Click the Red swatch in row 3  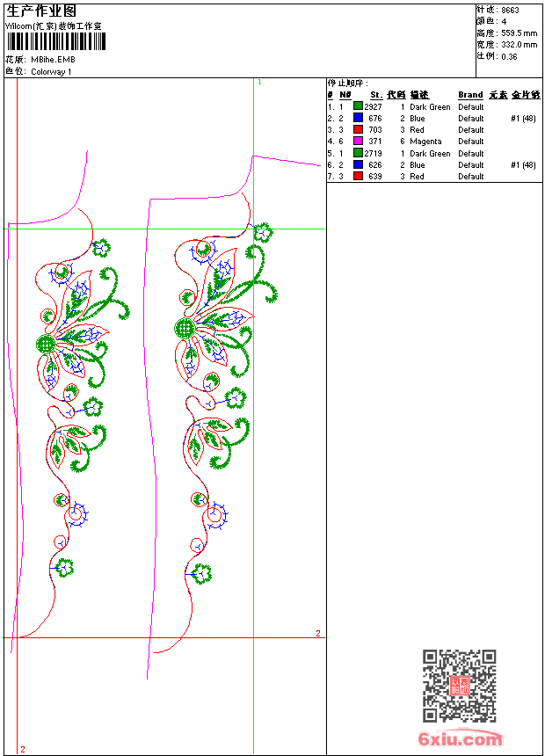359,129
